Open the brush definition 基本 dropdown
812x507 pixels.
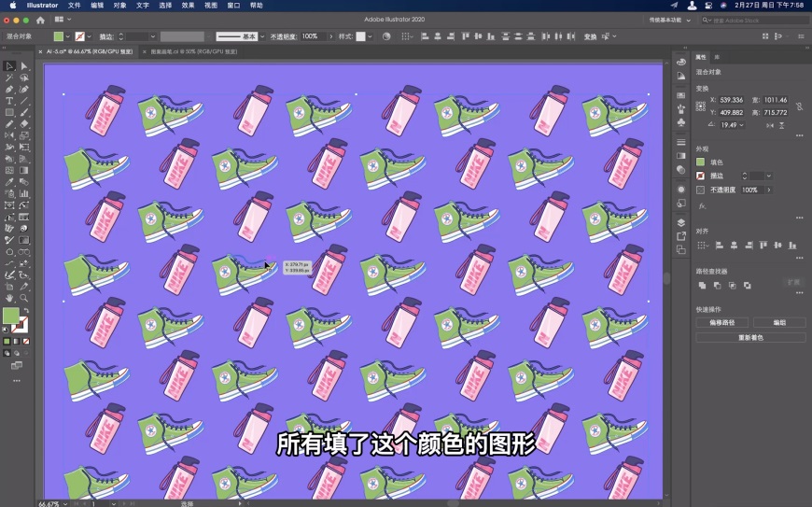pos(262,36)
